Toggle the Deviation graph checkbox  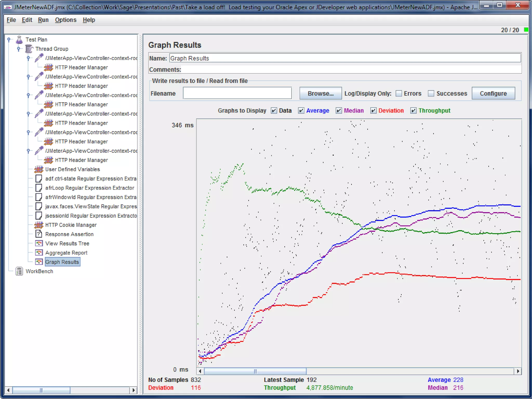(x=373, y=111)
